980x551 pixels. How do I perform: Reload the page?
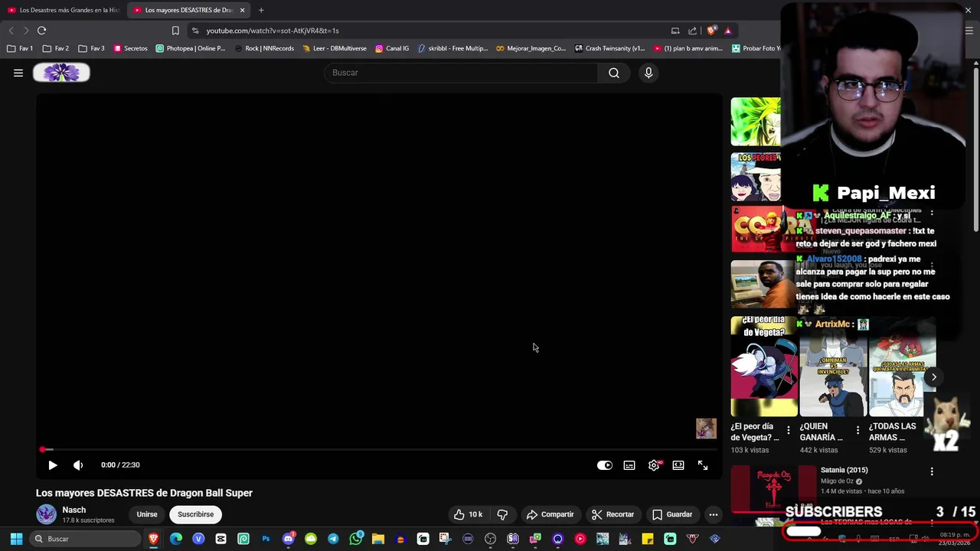click(41, 31)
